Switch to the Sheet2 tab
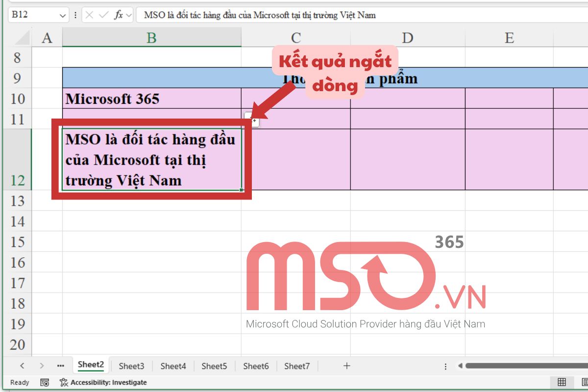 pyautogui.click(x=91, y=365)
